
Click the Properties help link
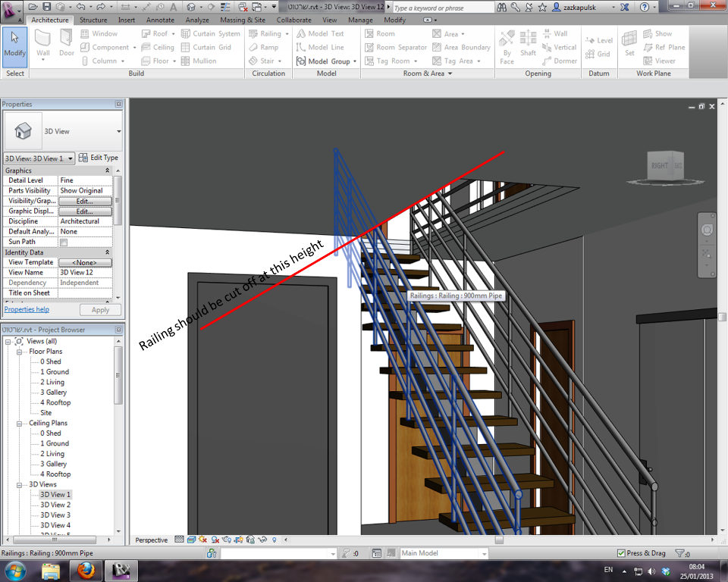pos(27,309)
